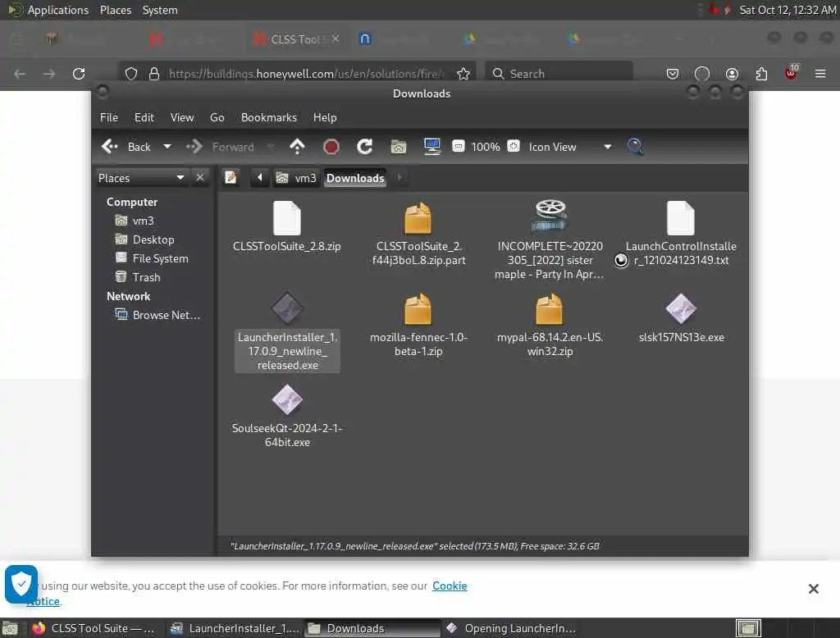Open the Firefox extensions puzzle icon
Screen dimensions: 840x638
(761, 73)
